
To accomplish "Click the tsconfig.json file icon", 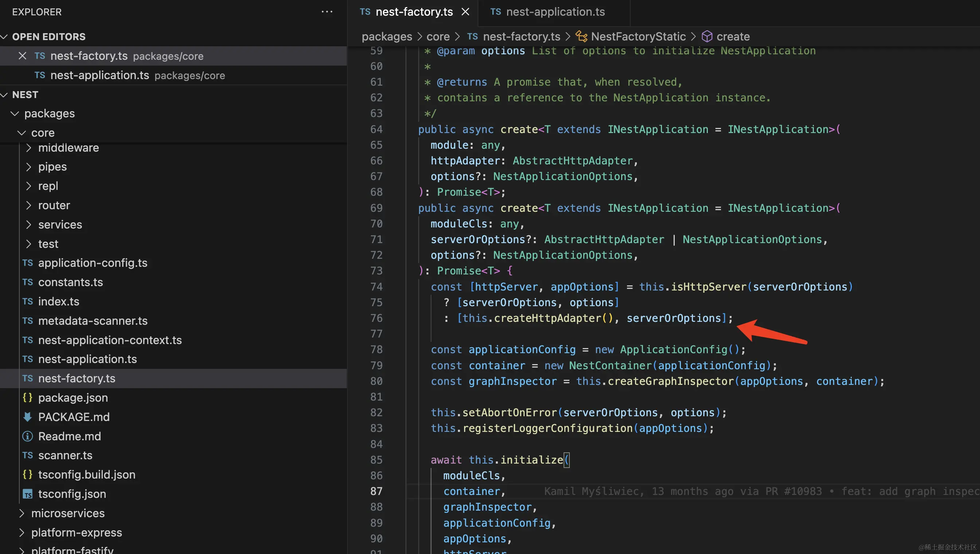I will [27, 494].
